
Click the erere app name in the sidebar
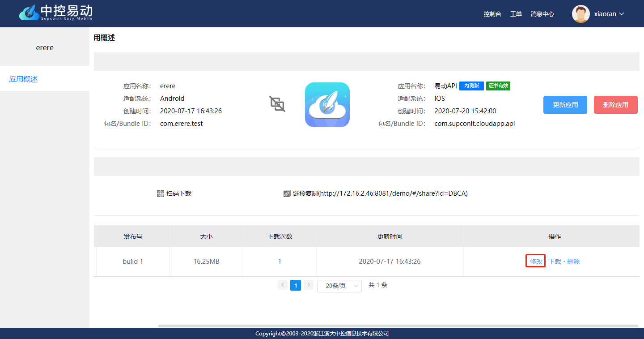pos(45,47)
